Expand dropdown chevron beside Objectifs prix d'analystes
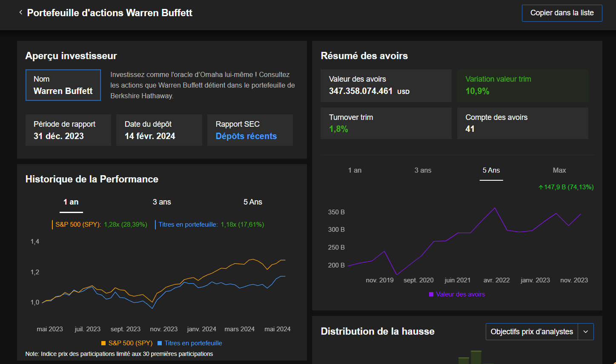 click(586, 332)
